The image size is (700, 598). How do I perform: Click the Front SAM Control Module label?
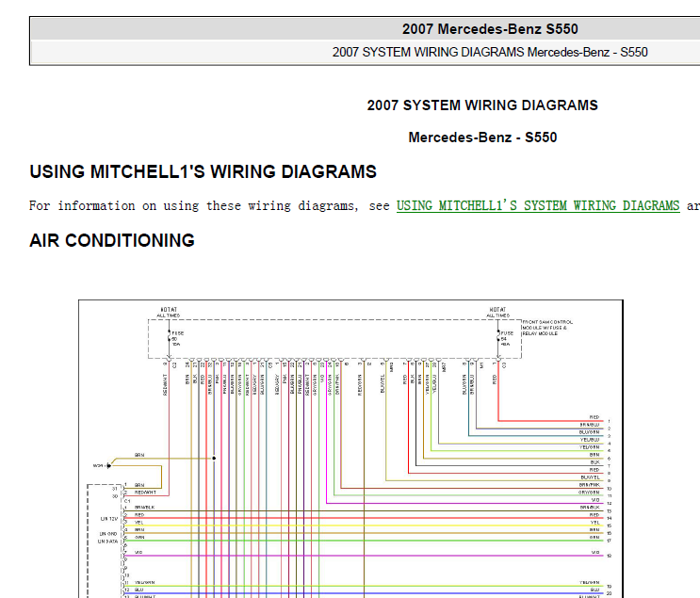click(x=547, y=328)
